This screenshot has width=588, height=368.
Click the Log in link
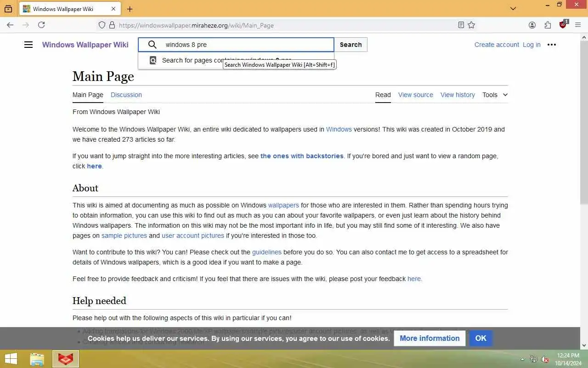point(531,45)
